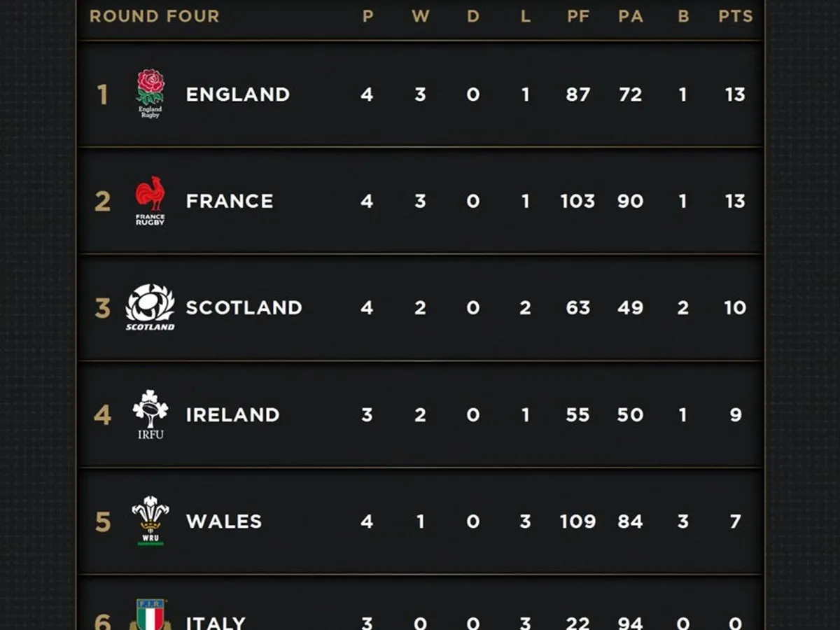The image size is (840, 630).
Task: Open the SCOTLAND team entry
Action: tap(244, 308)
